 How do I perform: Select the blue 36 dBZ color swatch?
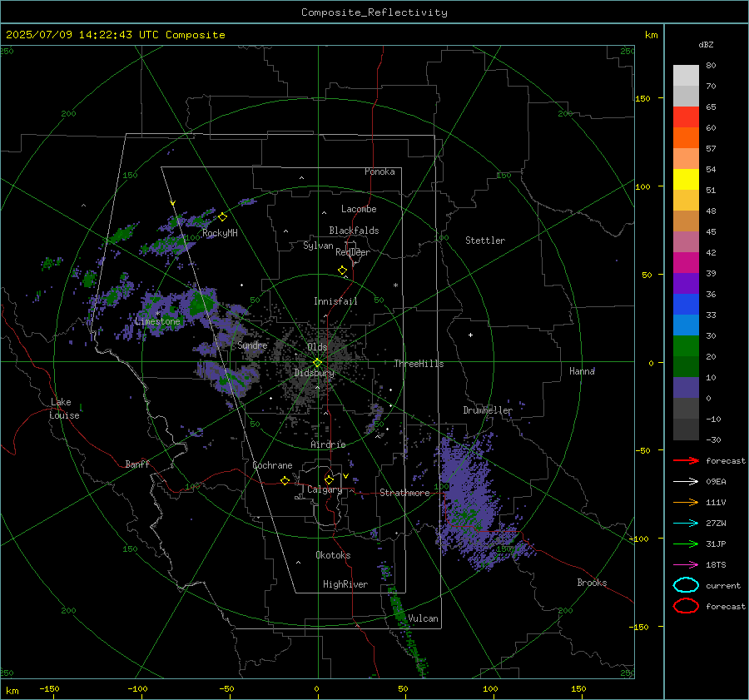tap(686, 304)
